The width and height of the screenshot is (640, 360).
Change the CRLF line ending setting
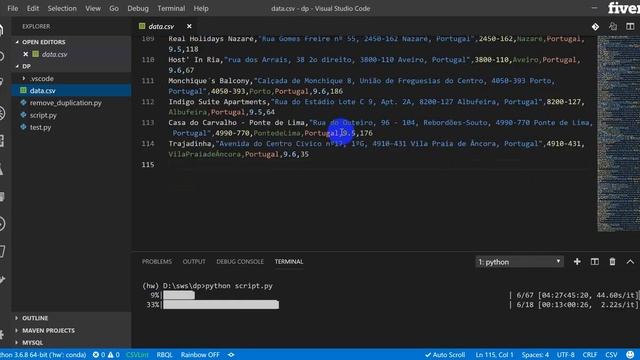click(590, 355)
